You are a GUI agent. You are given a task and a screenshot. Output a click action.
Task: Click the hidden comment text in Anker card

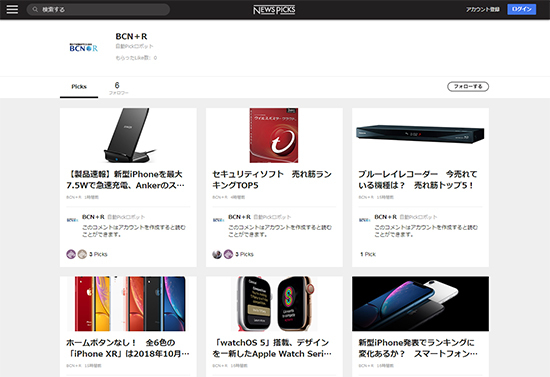point(134,231)
